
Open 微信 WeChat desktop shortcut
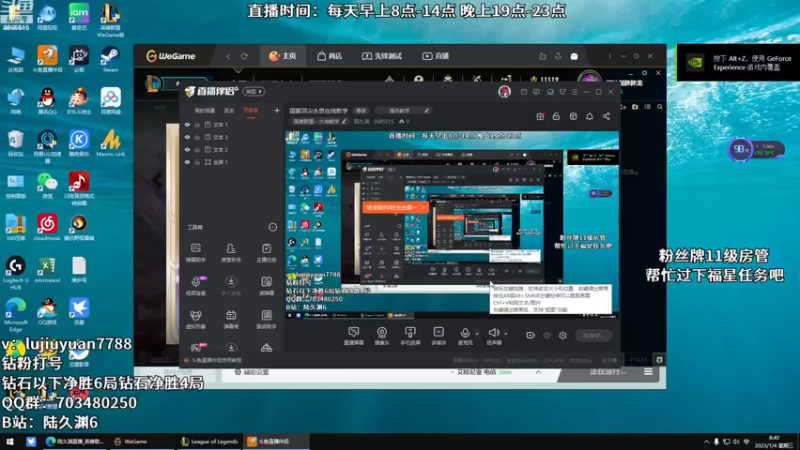click(x=47, y=186)
